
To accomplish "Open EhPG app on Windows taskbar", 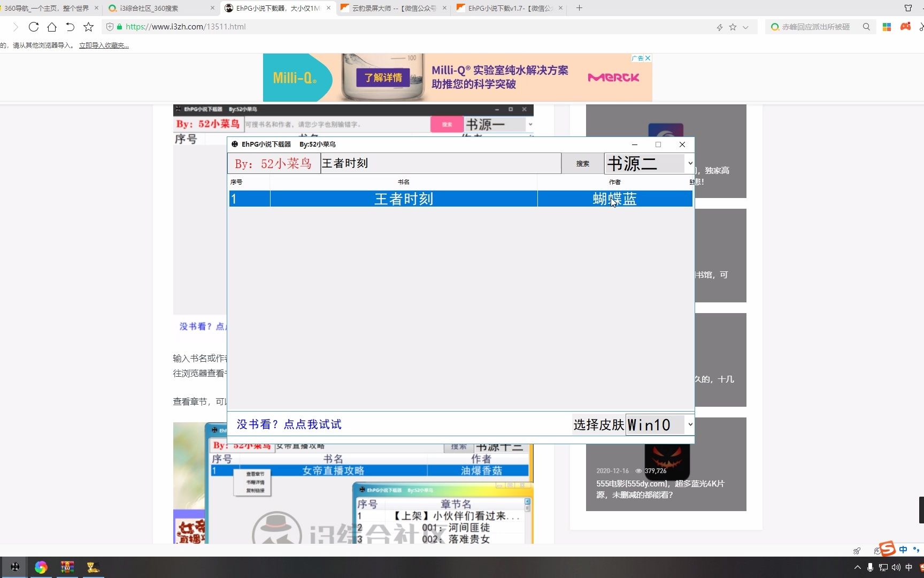I will [15, 567].
